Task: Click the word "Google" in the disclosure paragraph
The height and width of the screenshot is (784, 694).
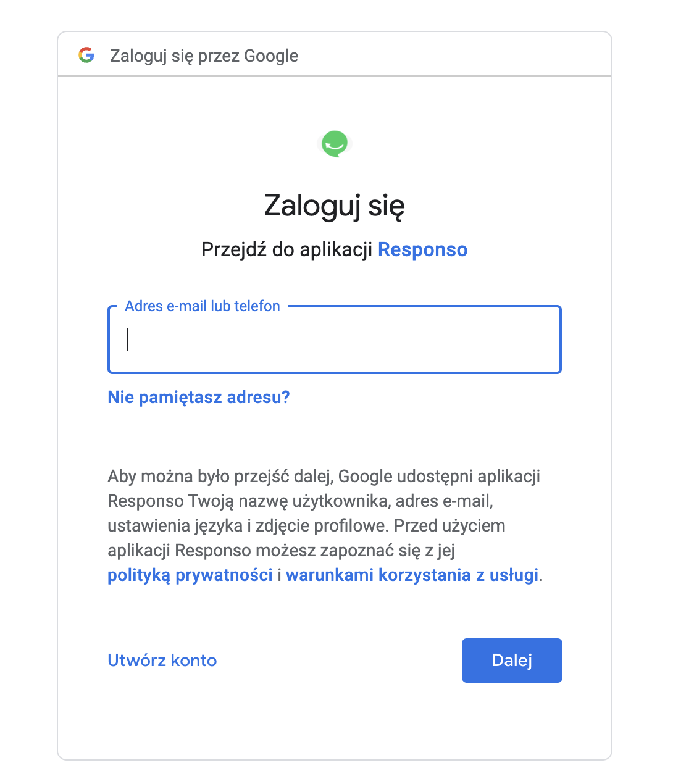Action: 366,477
